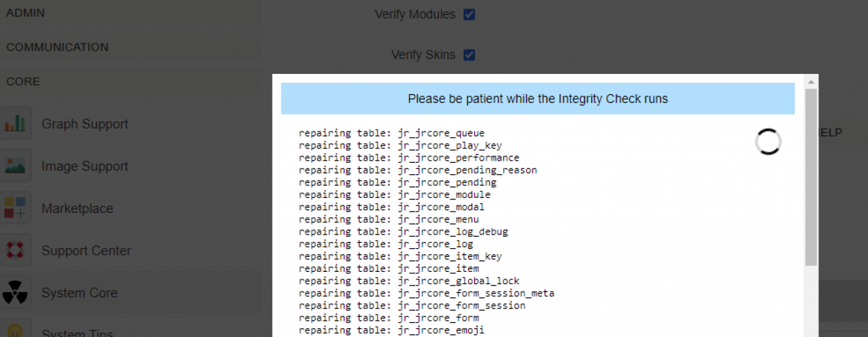Go to the System Core text link
The image size is (868, 337).
click(x=79, y=294)
